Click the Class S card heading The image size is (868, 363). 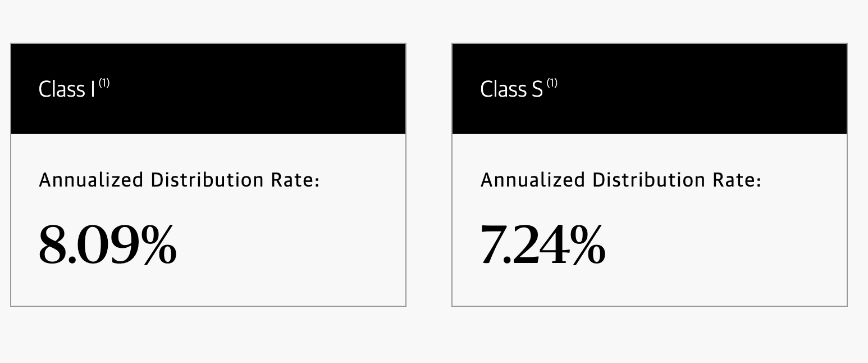[512, 89]
